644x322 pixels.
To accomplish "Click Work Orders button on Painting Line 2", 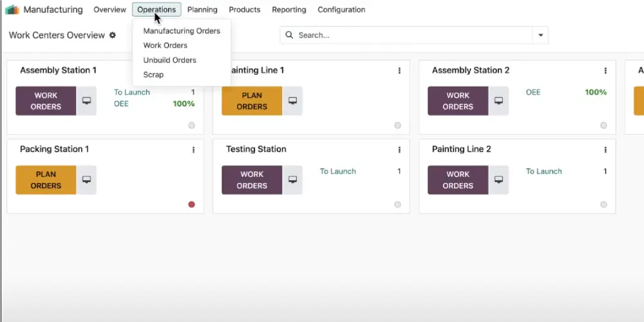I will coord(458,180).
